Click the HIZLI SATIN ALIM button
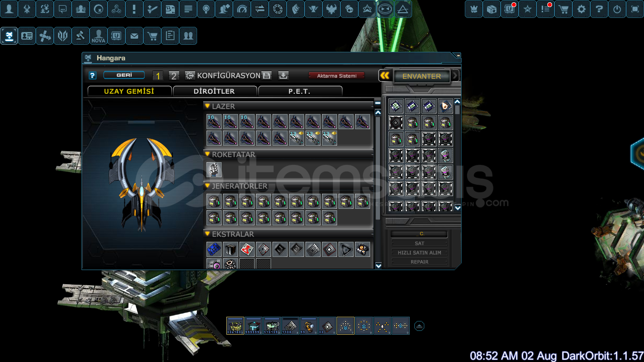The image size is (644, 362). click(x=420, y=253)
